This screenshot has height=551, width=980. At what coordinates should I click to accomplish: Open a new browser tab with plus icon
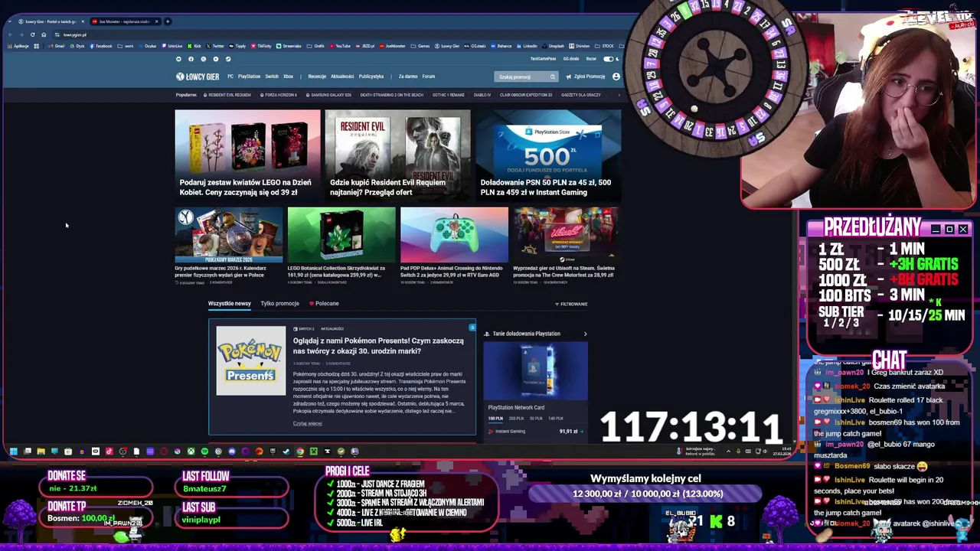168,21
